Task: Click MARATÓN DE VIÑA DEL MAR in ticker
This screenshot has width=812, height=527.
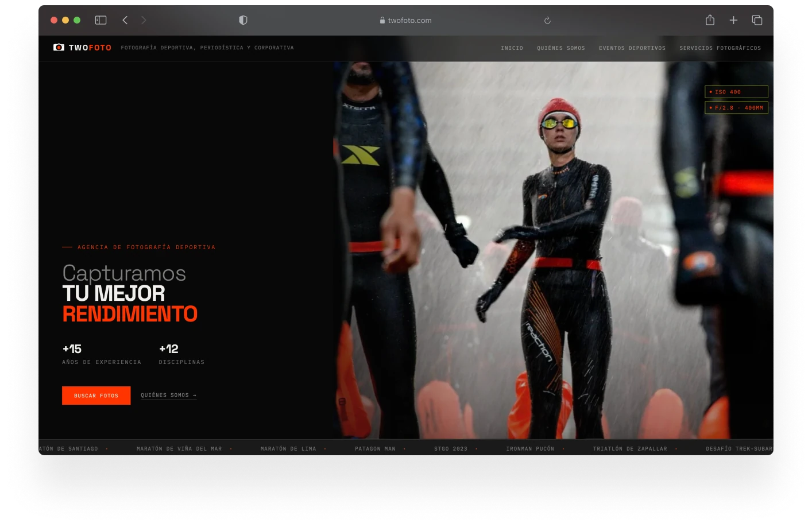Action: (x=179, y=449)
